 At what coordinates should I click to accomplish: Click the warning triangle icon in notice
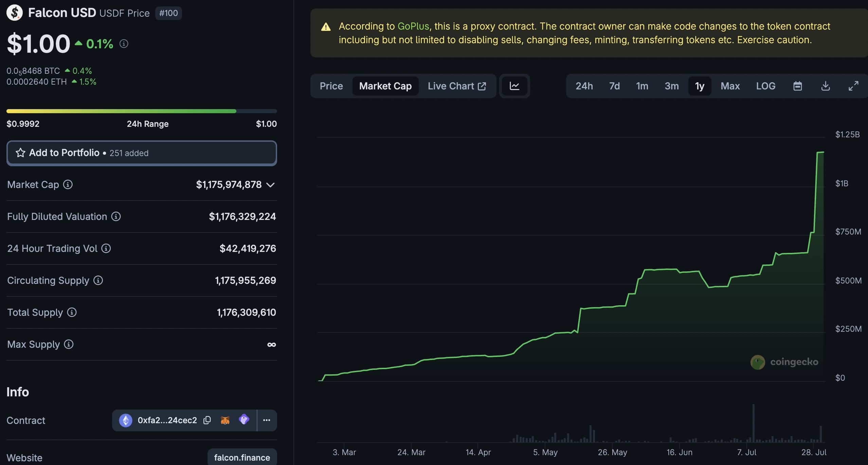click(326, 27)
